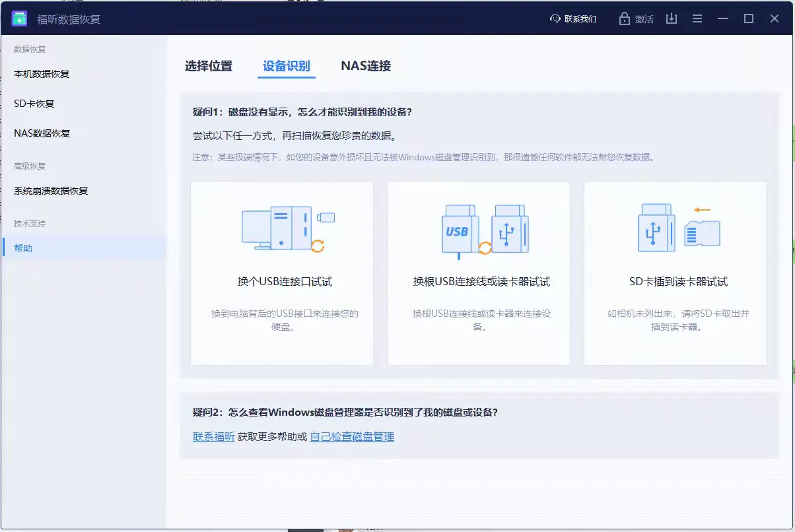
Task: Click the 疑问2 question heading
Action: [345, 413]
